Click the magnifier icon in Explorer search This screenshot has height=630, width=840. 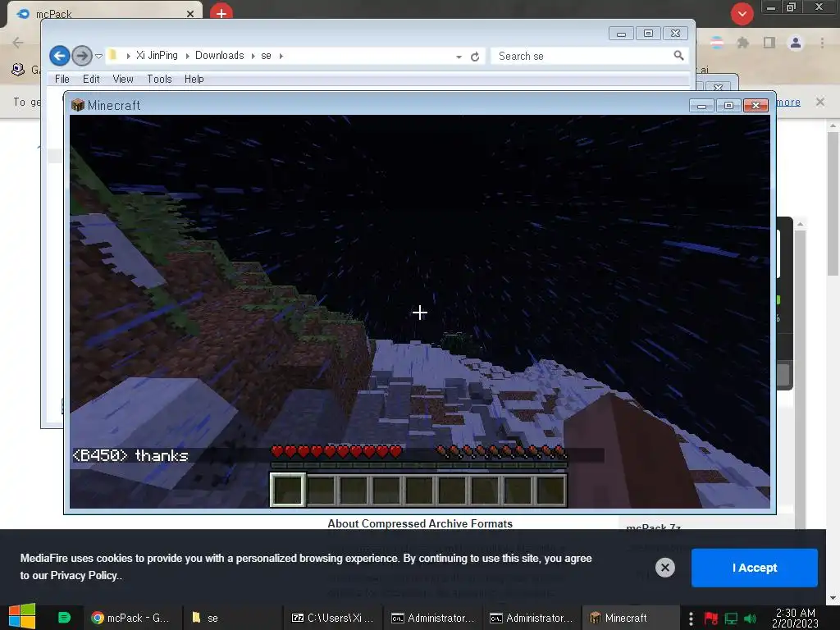pyautogui.click(x=678, y=55)
